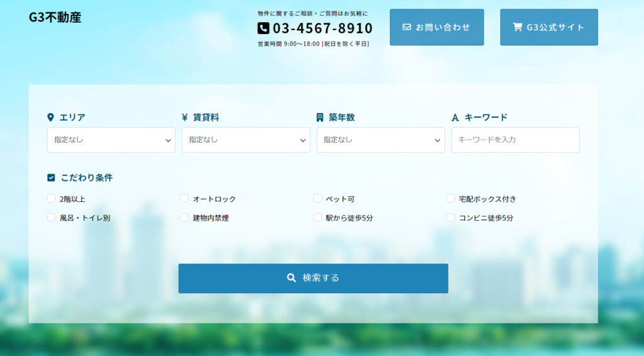
Task: Expand the 賃貸料 dropdown list
Action: pos(246,140)
